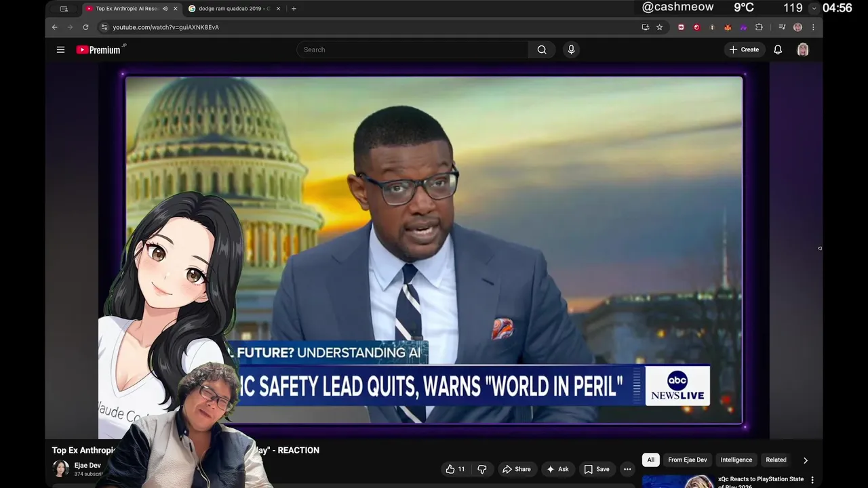
Task: Open the YouTube hamburger guide menu
Action: click(x=60, y=49)
